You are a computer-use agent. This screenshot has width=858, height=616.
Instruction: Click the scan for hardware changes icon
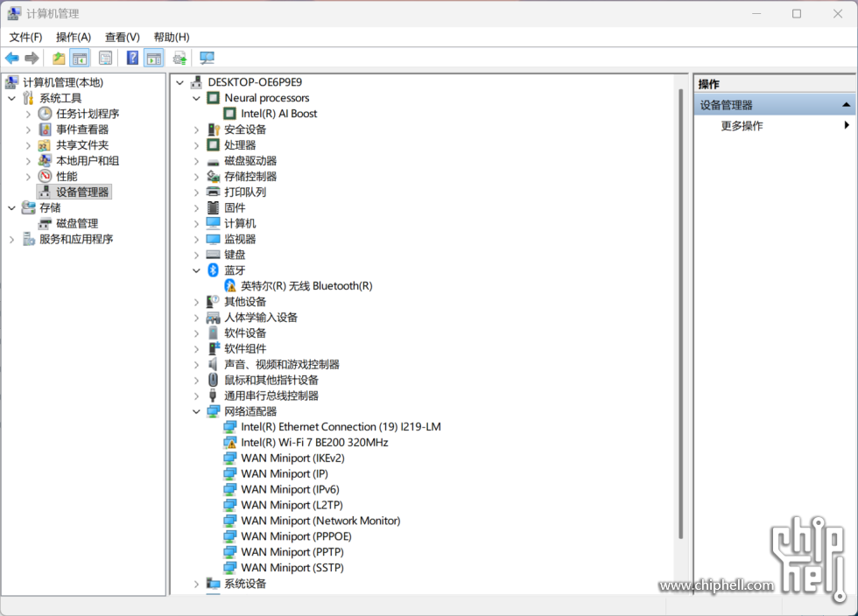tap(207, 59)
